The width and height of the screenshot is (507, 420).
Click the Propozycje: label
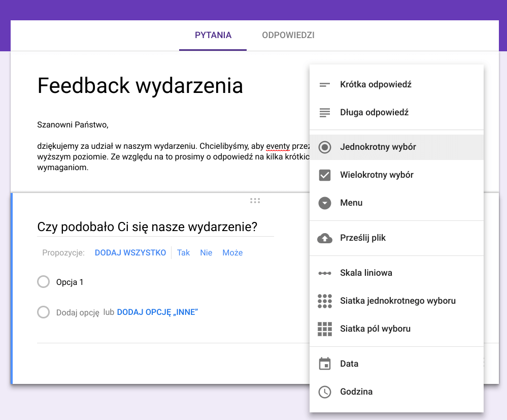(x=63, y=253)
